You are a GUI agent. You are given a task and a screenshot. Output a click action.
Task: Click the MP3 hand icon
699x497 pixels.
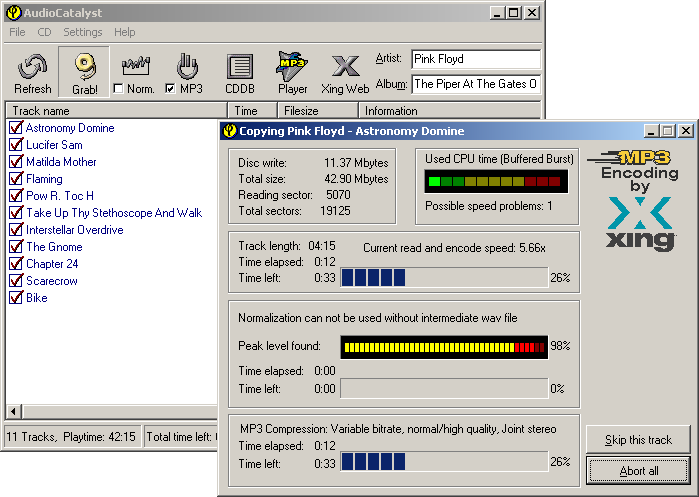tap(187, 66)
